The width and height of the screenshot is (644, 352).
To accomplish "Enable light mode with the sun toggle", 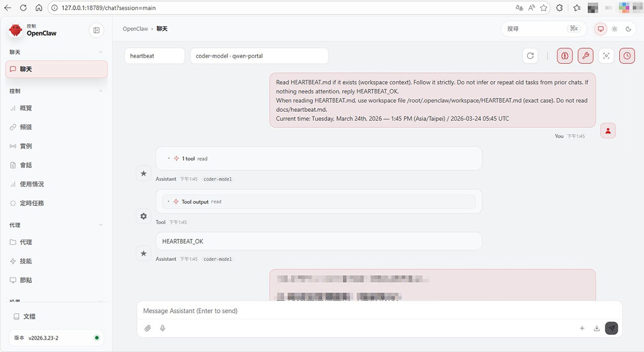I will tap(615, 29).
